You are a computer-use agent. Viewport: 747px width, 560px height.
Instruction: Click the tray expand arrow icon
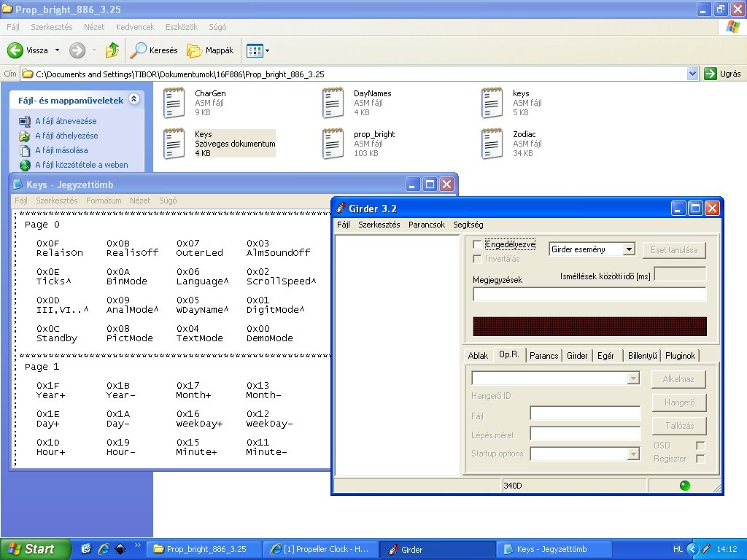point(692,549)
